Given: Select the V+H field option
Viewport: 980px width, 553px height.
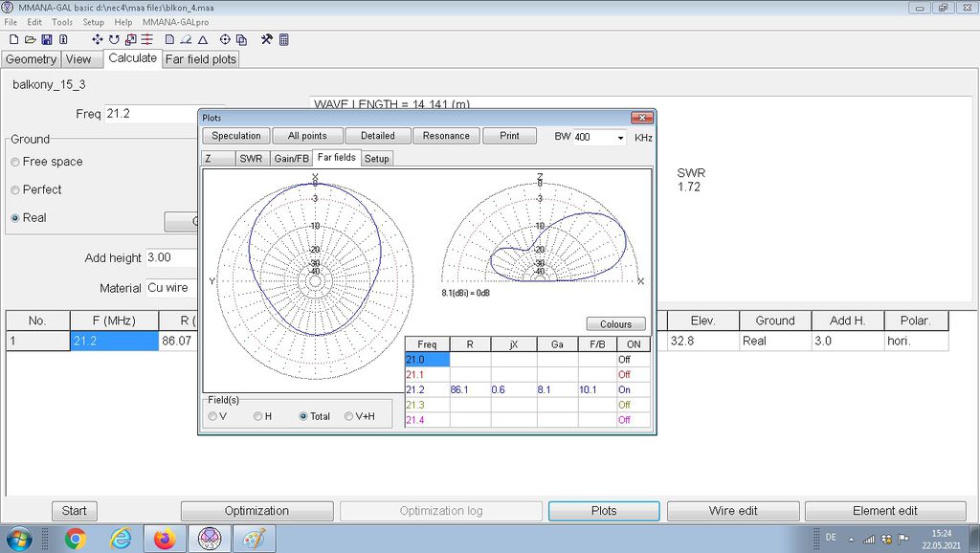Looking at the screenshot, I should coord(349,416).
